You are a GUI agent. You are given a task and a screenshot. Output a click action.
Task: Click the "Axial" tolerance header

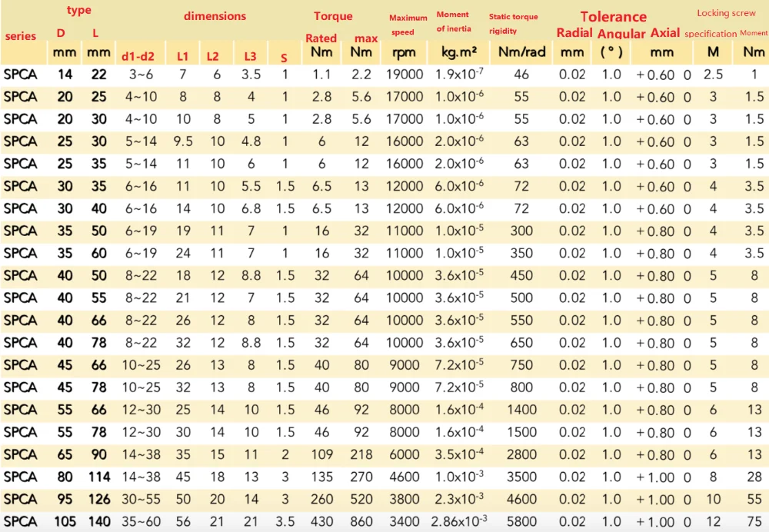point(665,33)
